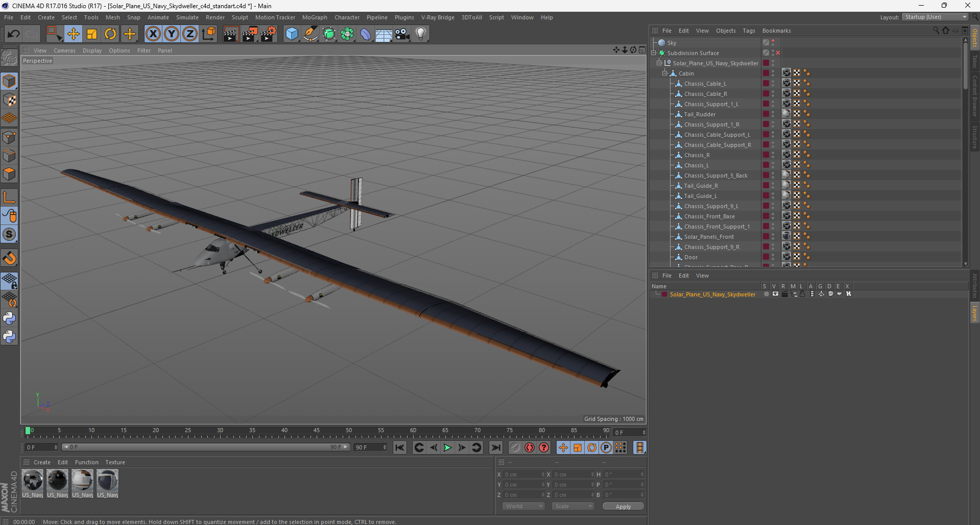Collapse Solar_Plane_US_Navy_Skydweller null node
Viewport: 980px width, 525px height.
pos(659,63)
